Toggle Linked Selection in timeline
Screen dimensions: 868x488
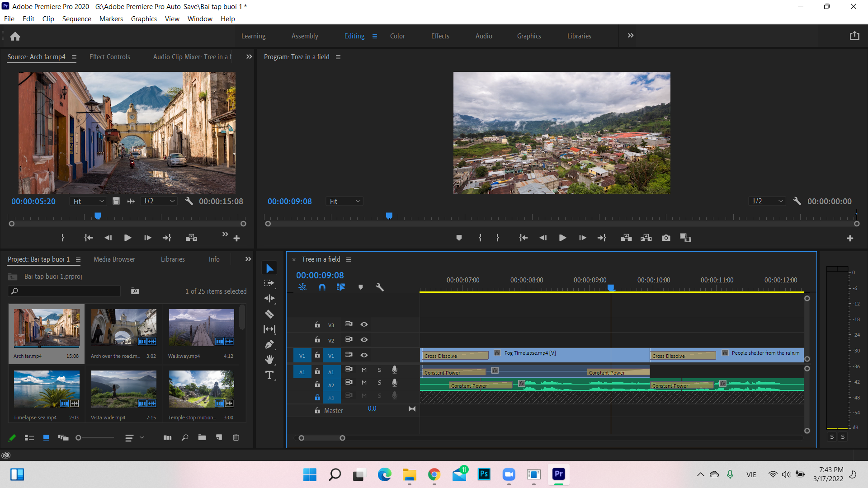(x=341, y=287)
